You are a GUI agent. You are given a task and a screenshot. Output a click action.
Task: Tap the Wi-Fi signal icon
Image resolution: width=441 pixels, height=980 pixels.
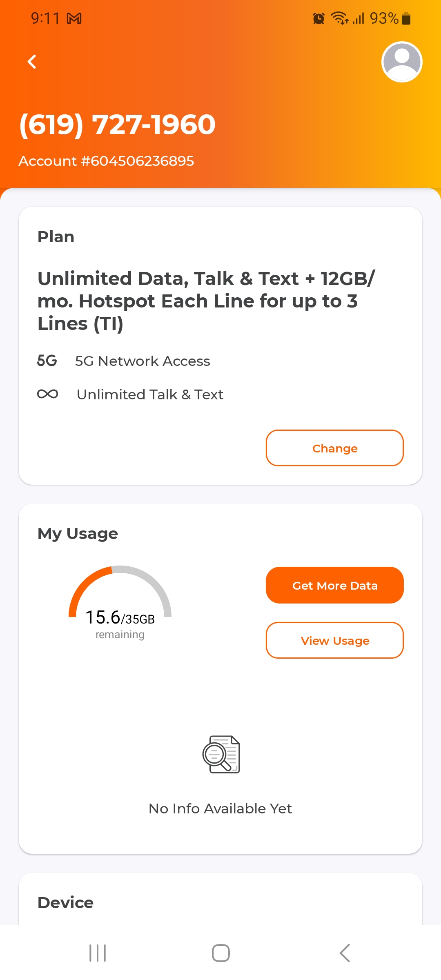coord(339,18)
